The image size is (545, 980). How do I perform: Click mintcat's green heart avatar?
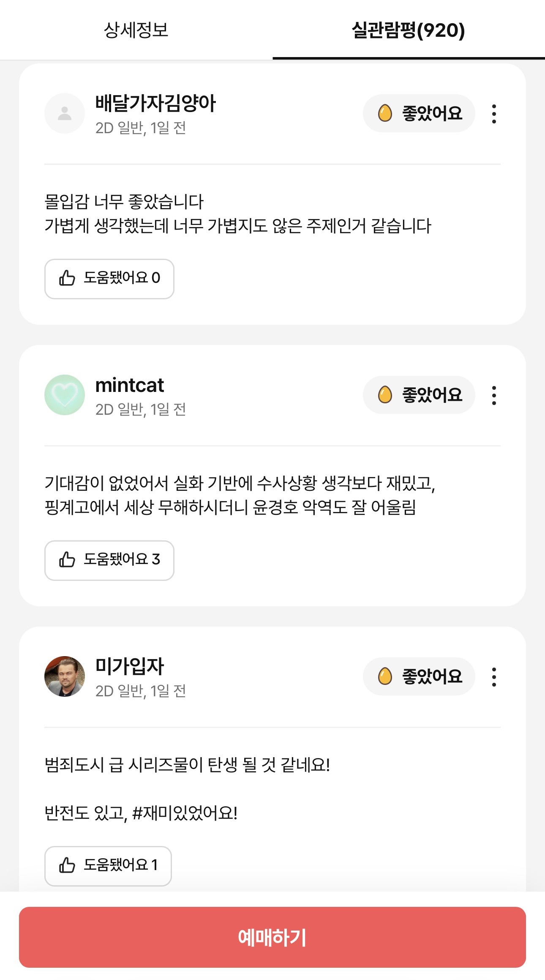[65, 395]
